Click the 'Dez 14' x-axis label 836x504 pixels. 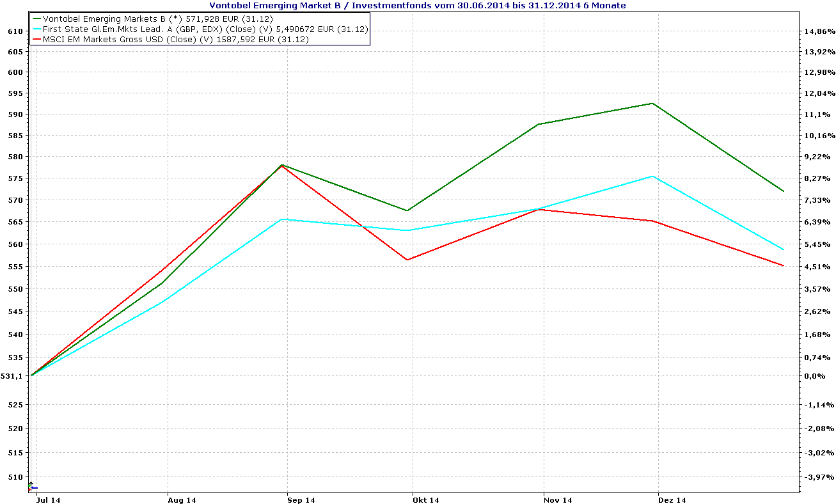(x=672, y=500)
